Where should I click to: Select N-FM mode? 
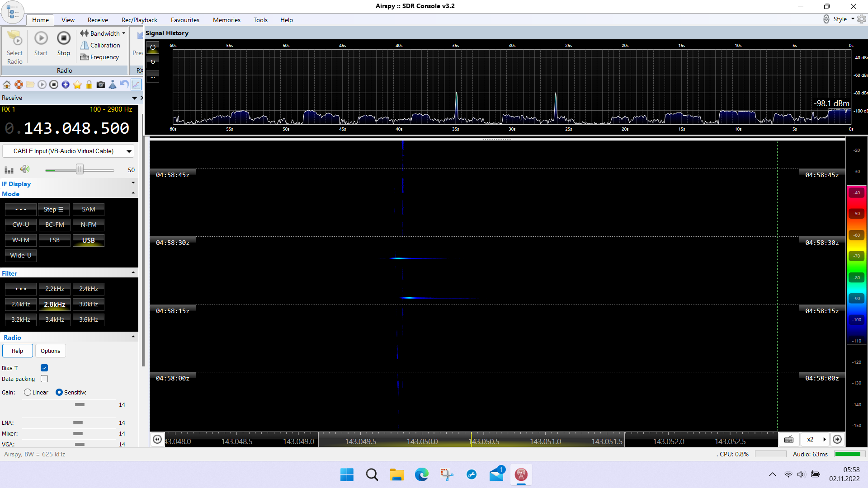pyautogui.click(x=89, y=225)
